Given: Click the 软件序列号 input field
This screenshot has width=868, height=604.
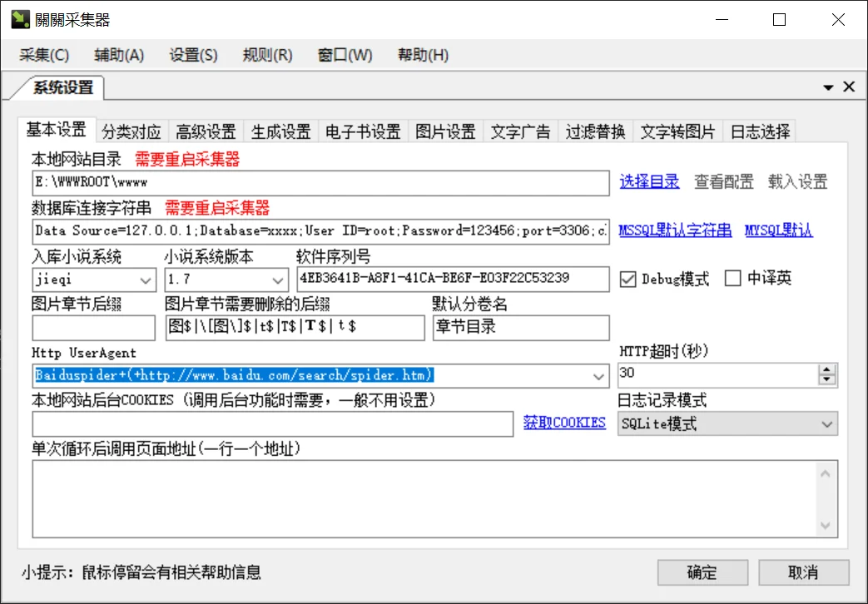Looking at the screenshot, I should pyautogui.click(x=453, y=279).
